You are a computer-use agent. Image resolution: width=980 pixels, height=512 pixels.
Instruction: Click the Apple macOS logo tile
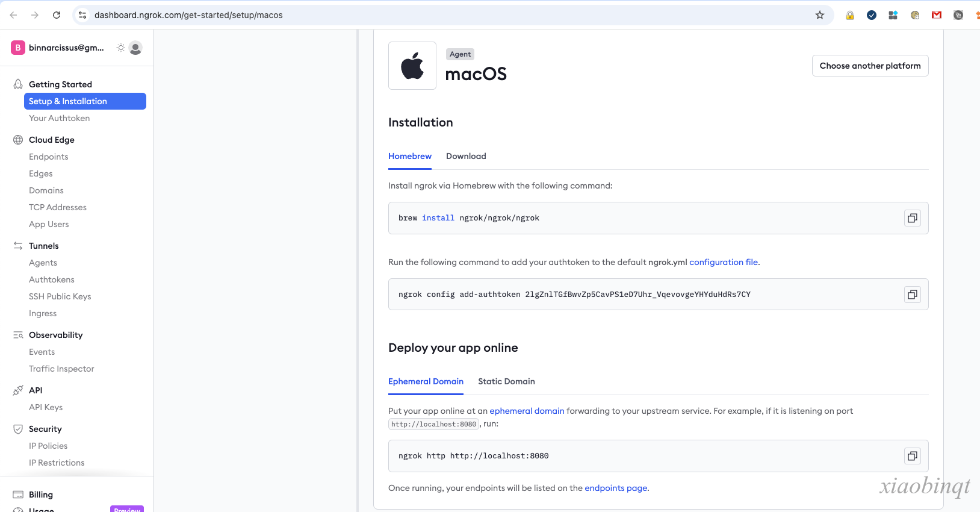[x=412, y=66]
